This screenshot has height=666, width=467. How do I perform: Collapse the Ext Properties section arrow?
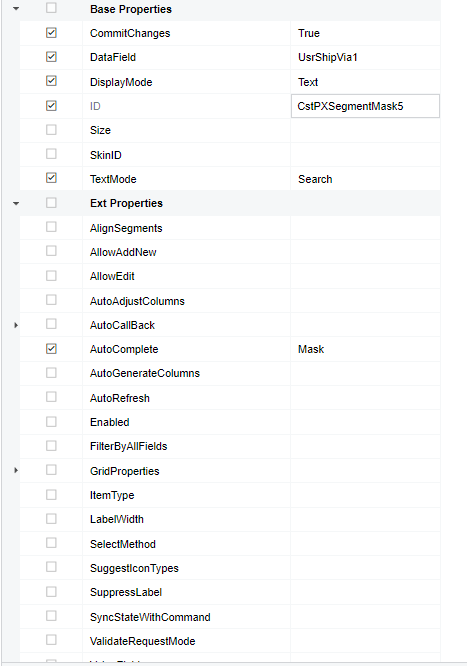16,203
